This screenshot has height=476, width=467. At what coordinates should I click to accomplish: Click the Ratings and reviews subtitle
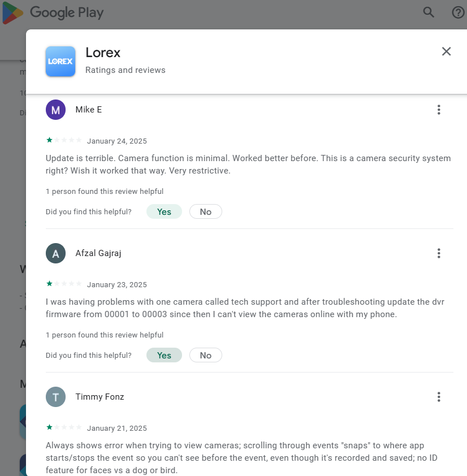126,70
